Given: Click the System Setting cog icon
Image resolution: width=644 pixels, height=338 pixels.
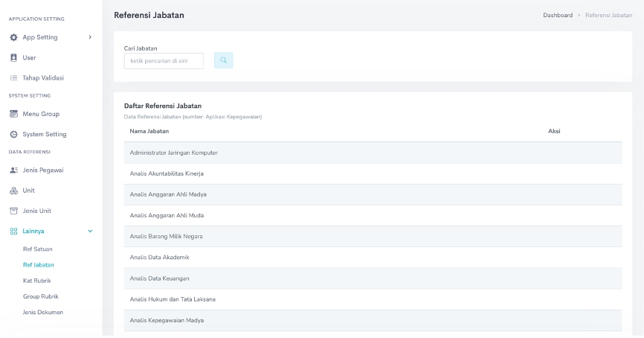Looking at the screenshot, I should [13, 134].
